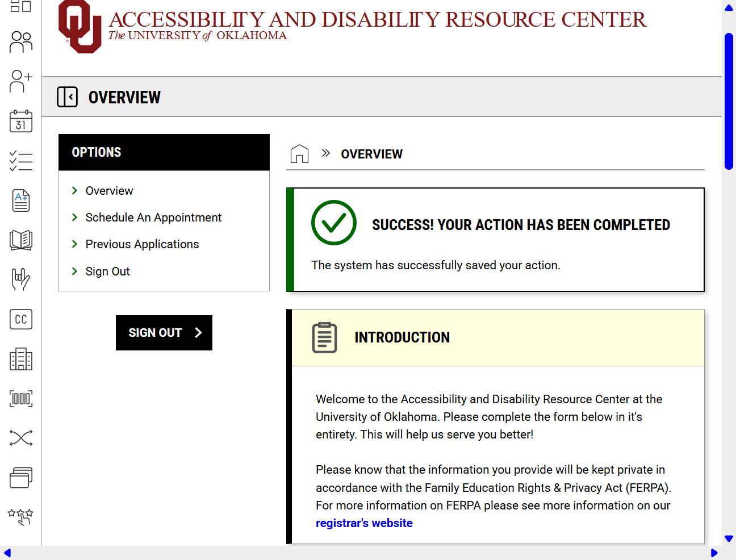Open the dashboard grid icon atop sidebar

(x=21, y=6)
